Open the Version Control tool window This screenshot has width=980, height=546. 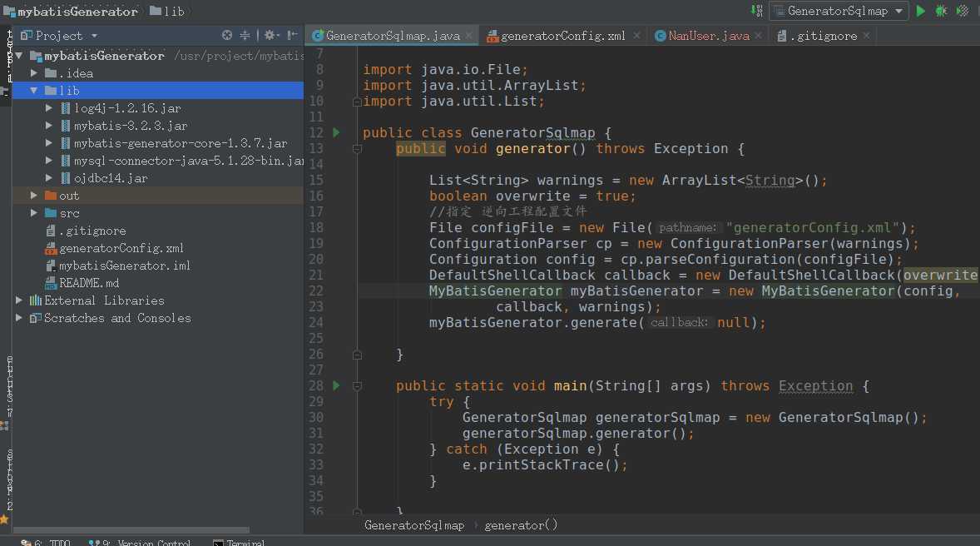click(140, 542)
